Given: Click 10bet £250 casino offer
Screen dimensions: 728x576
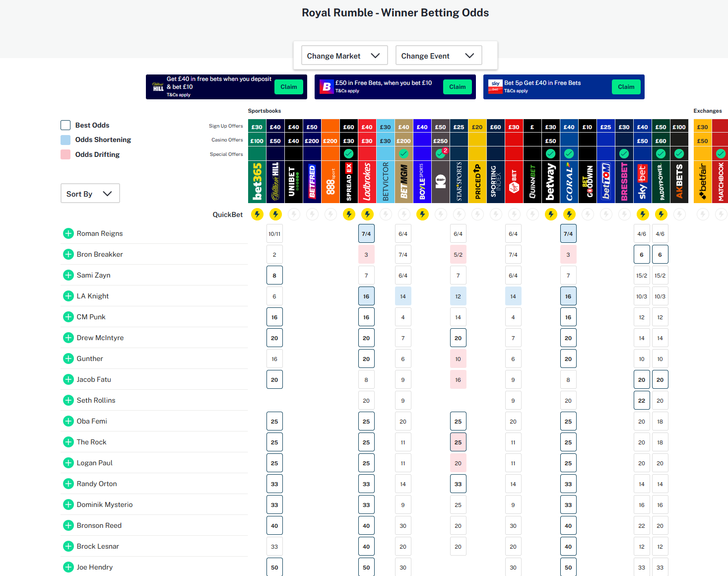Looking at the screenshot, I should click(x=441, y=141).
